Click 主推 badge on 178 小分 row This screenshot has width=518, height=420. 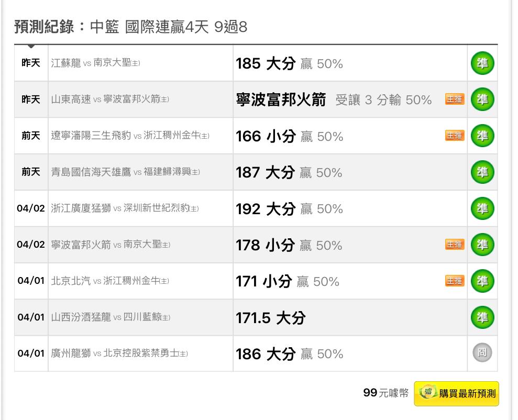pos(455,245)
